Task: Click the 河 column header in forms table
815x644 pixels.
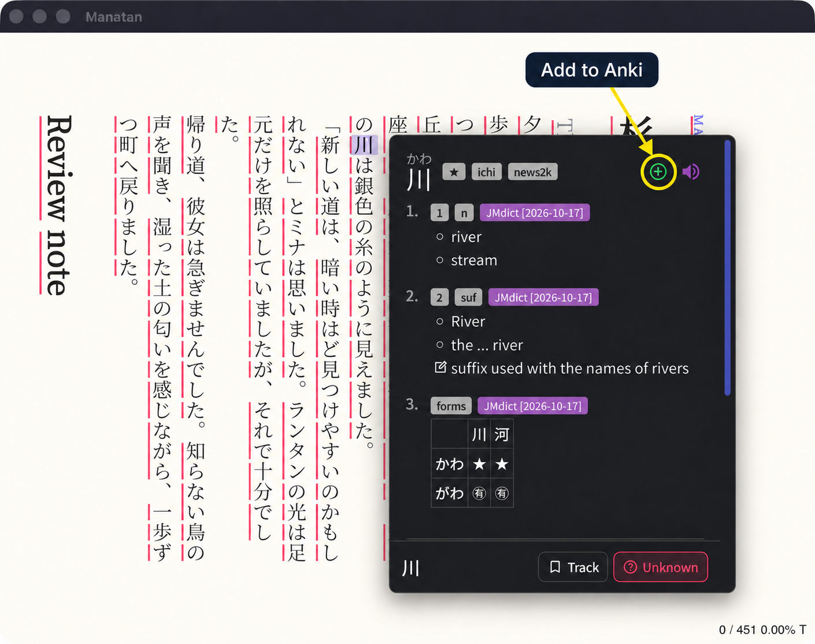Action: pyautogui.click(x=502, y=434)
